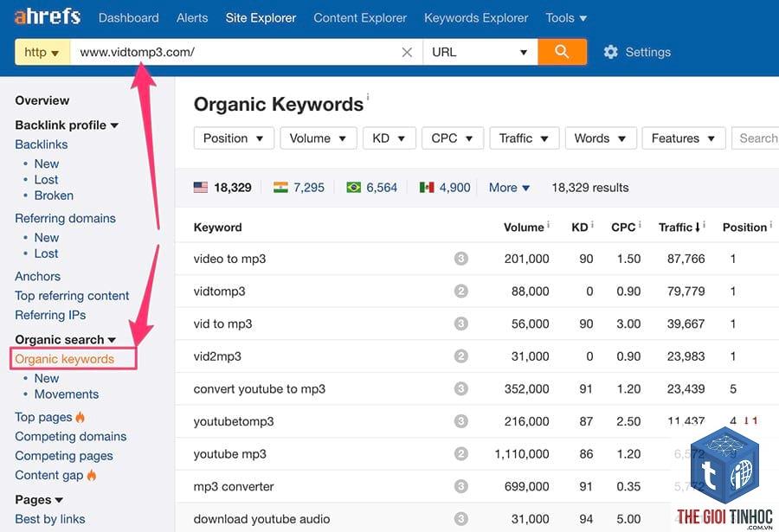Select the United States flag icon
The width and height of the screenshot is (779, 532).
point(201,187)
